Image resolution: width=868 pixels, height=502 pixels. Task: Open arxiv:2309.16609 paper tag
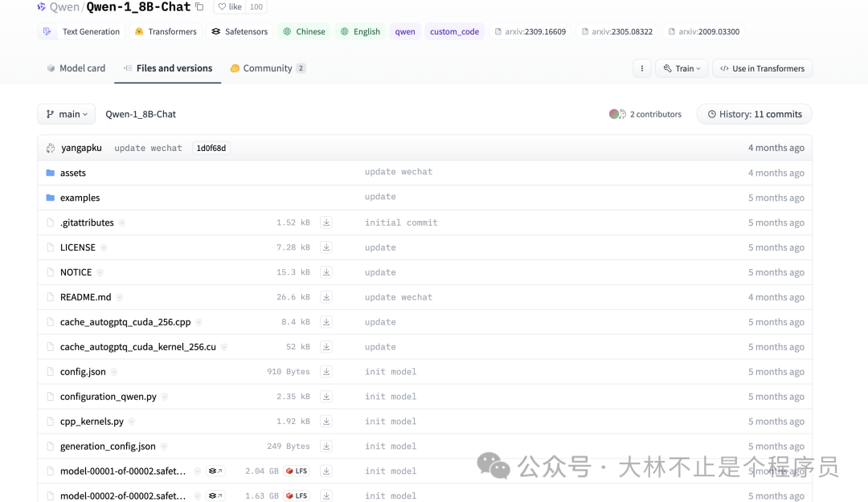(530, 31)
